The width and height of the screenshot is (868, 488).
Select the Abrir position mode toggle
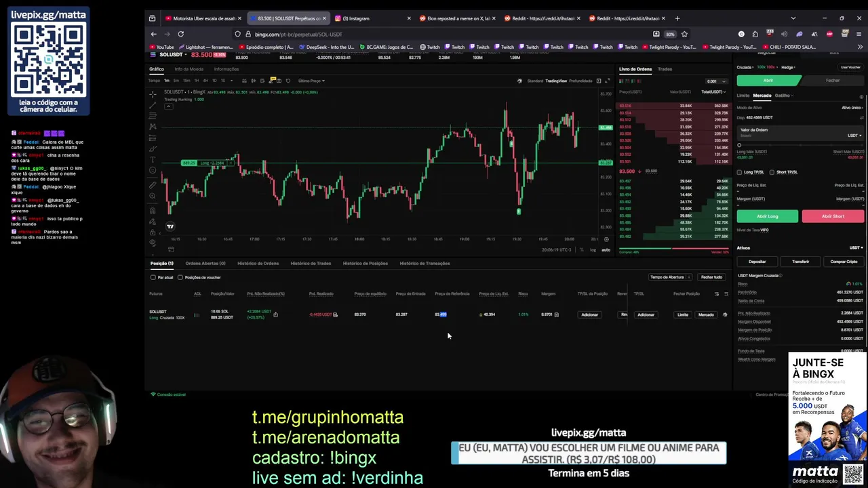point(769,80)
